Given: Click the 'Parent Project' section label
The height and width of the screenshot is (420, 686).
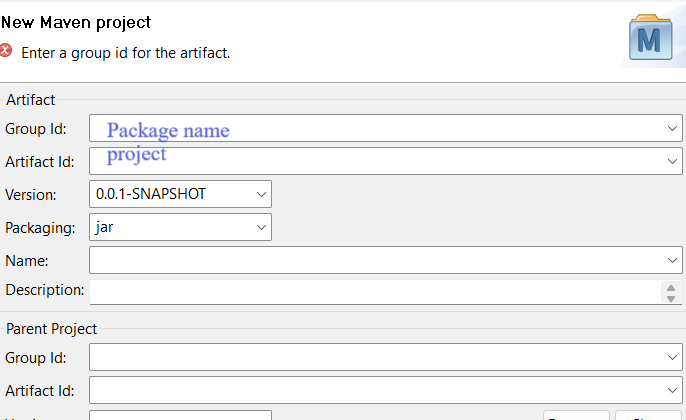Looking at the screenshot, I should (x=51, y=329).
